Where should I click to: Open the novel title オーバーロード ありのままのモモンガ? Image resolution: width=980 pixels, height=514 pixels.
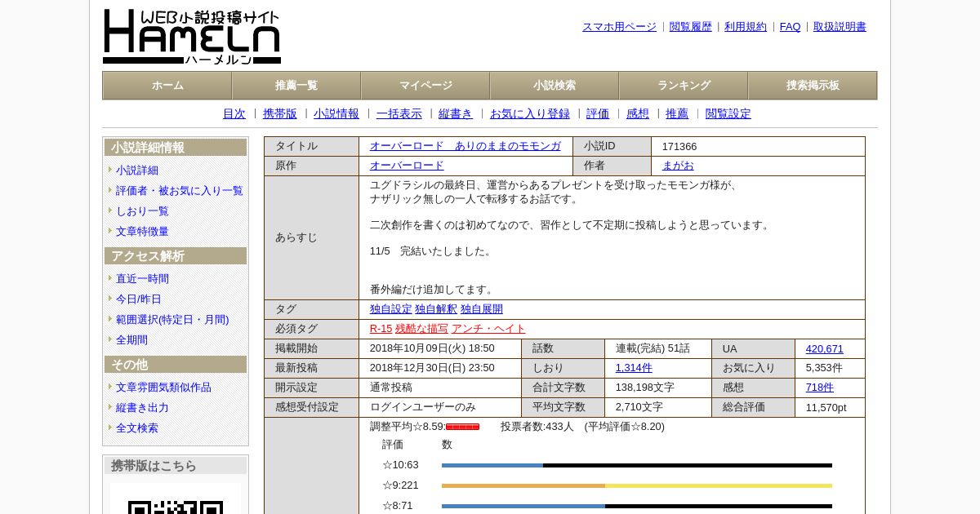tap(465, 146)
